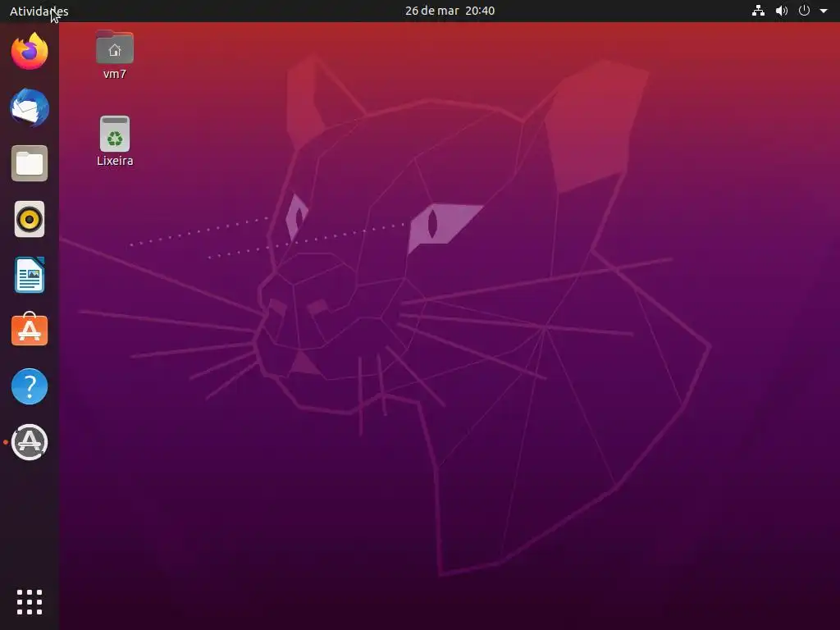Show the applications grid
This screenshot has width=840, height=630.
(x=30, y=602)
